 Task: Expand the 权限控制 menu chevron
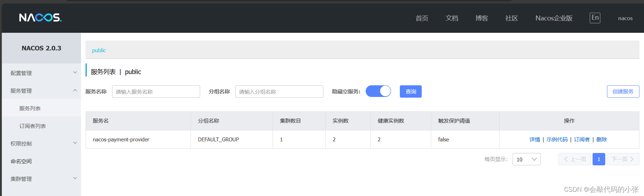coord(75,143)
